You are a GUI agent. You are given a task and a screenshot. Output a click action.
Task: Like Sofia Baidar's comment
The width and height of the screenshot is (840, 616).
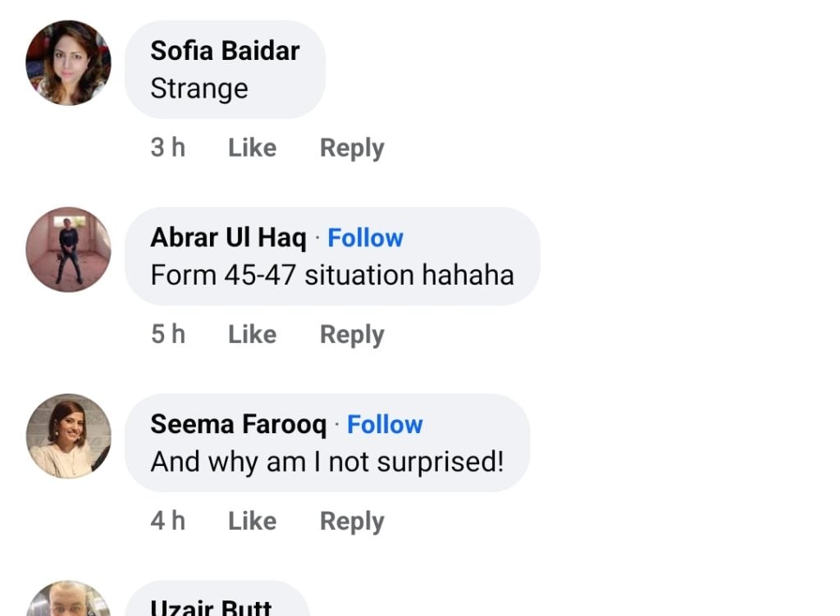click(x=252, y=148)
